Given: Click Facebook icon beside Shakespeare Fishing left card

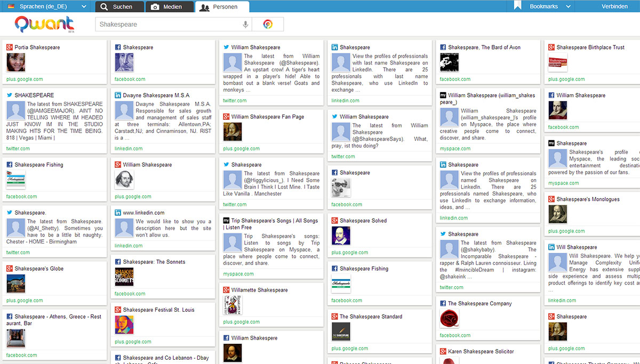Looking at the screenshot, I should (x=10, y=165).
